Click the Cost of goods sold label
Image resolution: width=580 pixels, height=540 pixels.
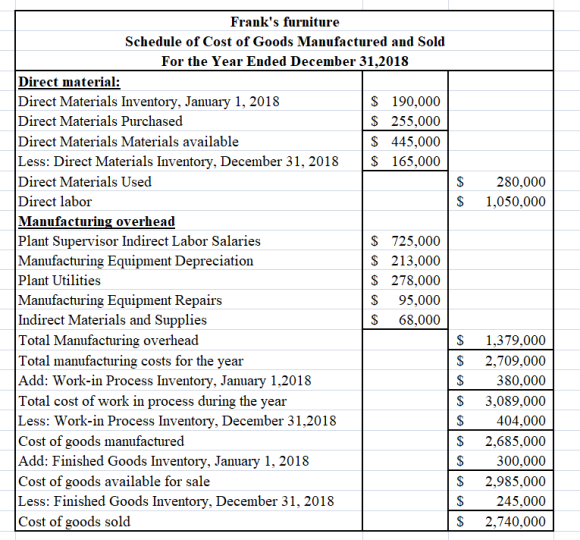click(74, 522)
